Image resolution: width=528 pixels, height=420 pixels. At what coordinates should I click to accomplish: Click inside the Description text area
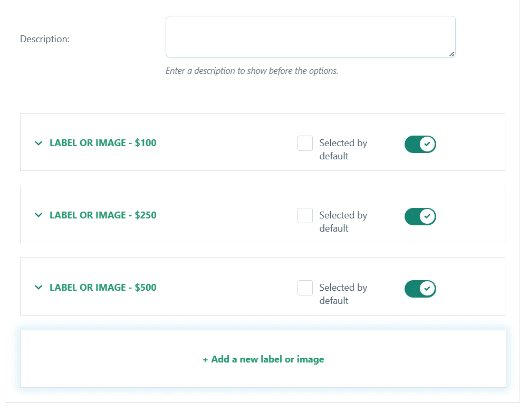point(311,37)
